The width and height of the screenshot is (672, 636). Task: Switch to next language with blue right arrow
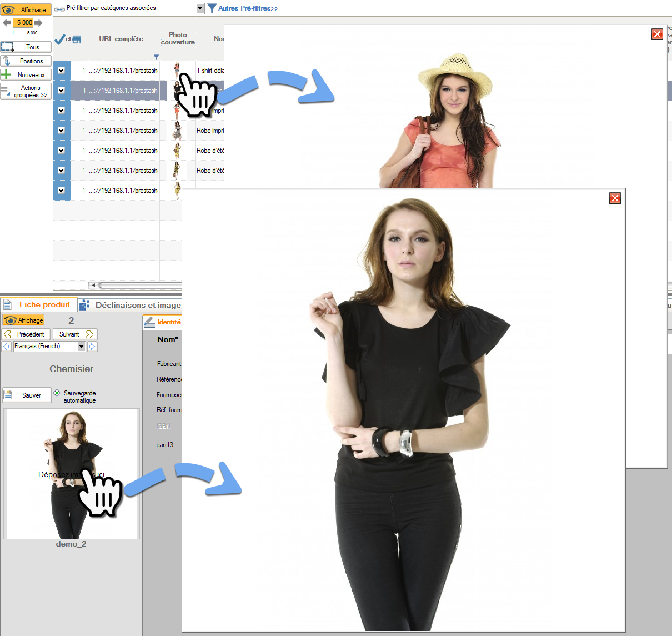pyautogui.click(x=92, y=346)
